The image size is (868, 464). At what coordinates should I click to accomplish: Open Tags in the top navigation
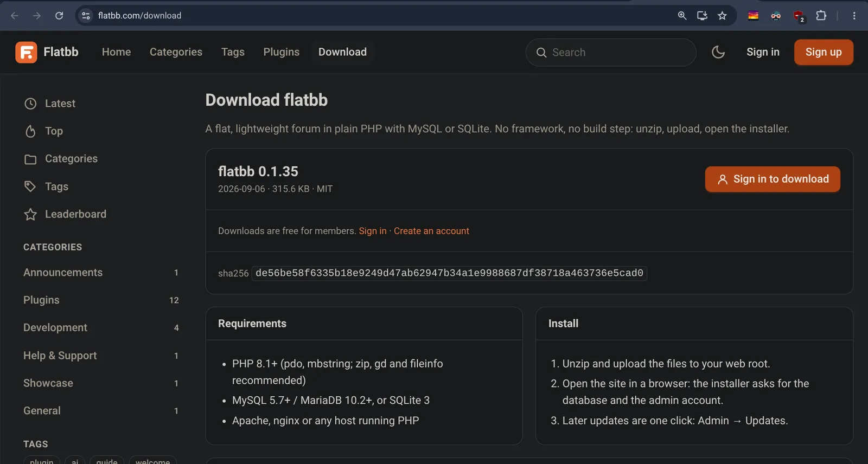tap(233, 52)
